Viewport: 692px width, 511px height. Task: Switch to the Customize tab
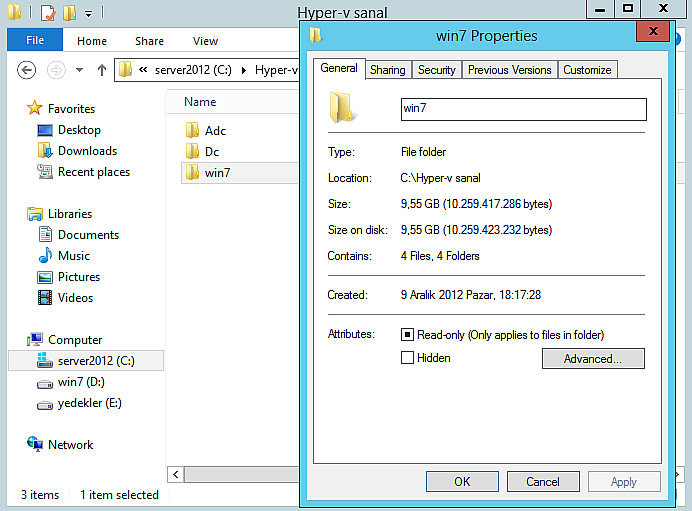pos(587,70)
